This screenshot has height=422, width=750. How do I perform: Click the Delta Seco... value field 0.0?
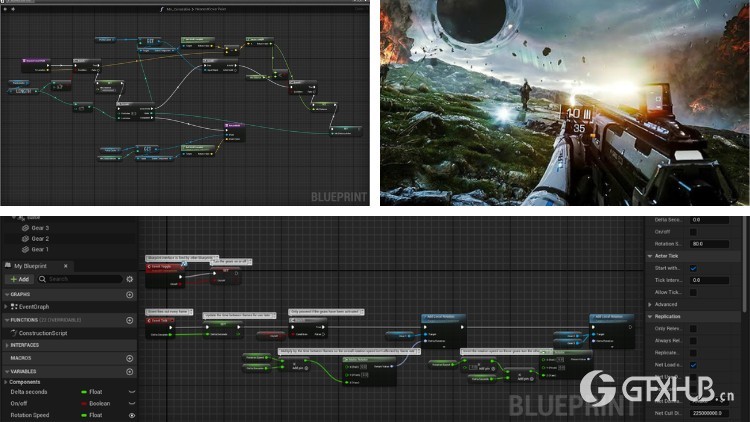pos(709,220)
